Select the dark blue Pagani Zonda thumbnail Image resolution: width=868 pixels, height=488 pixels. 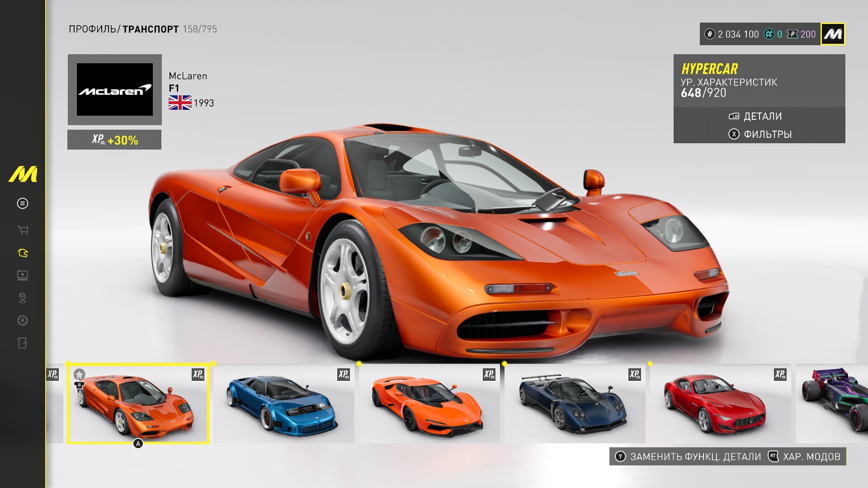tap(574, 404)
